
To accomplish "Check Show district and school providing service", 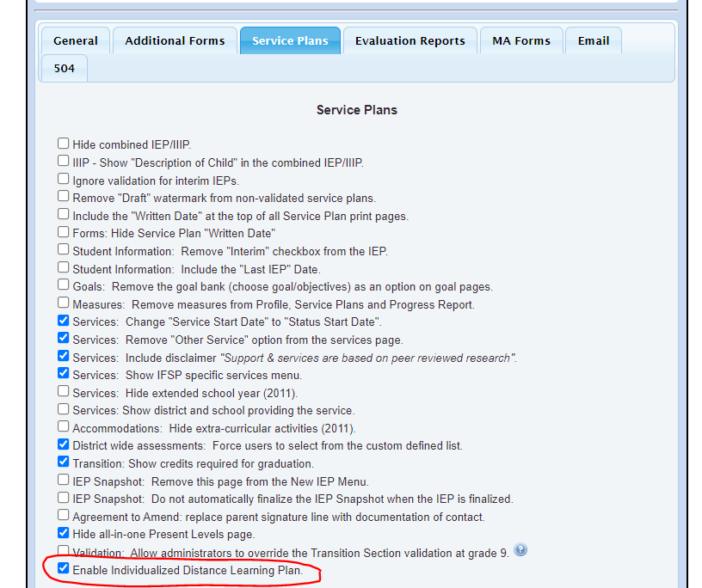I will coord(63,409).
